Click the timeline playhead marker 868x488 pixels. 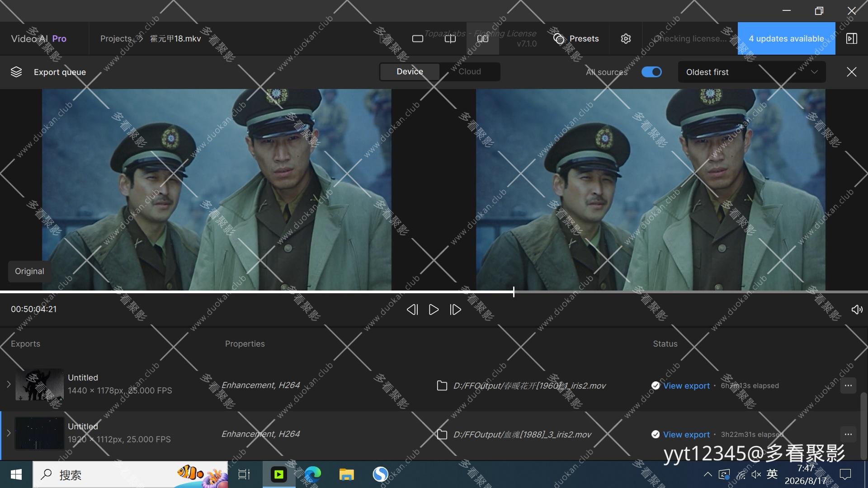[x=514, y=292]
